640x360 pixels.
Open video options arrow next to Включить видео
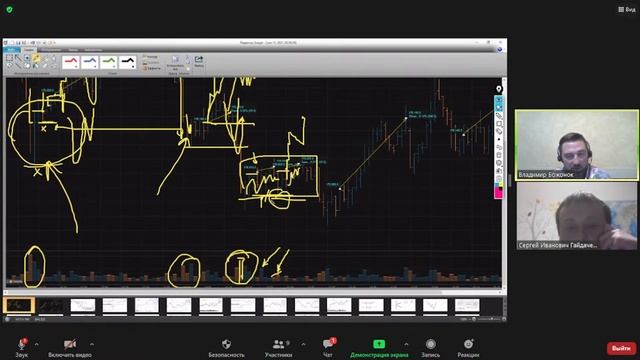click(x=91, y=344)
